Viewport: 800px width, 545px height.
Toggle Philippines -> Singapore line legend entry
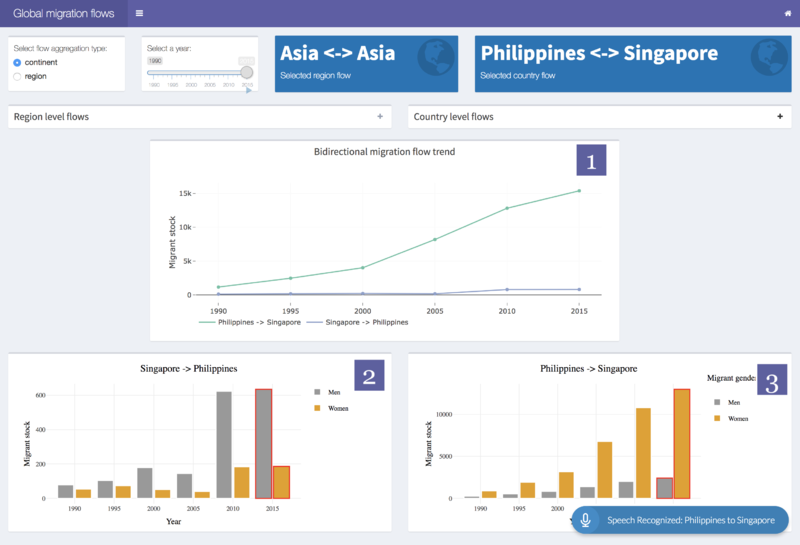point(249,323)
